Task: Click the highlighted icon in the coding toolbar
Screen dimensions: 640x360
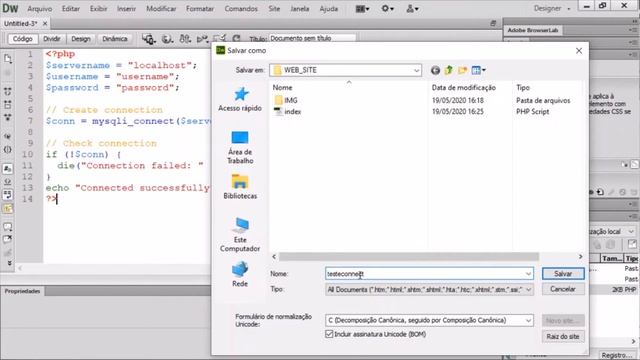Action: (8, 209)
